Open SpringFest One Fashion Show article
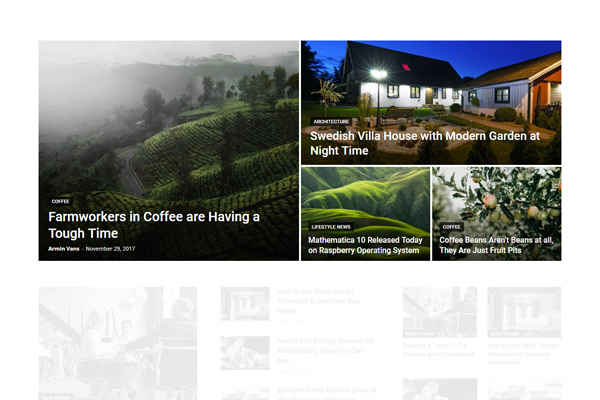Image resolution: width=600 pixels, height=400 pixels. pos(327,394)
